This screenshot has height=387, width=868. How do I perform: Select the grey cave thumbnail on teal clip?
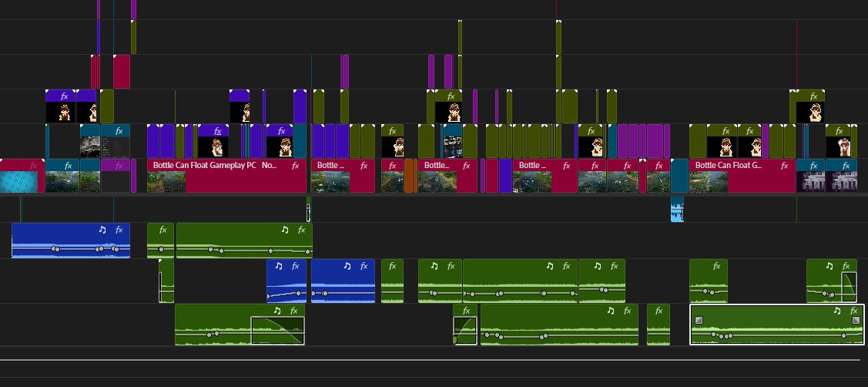(90, 147)
